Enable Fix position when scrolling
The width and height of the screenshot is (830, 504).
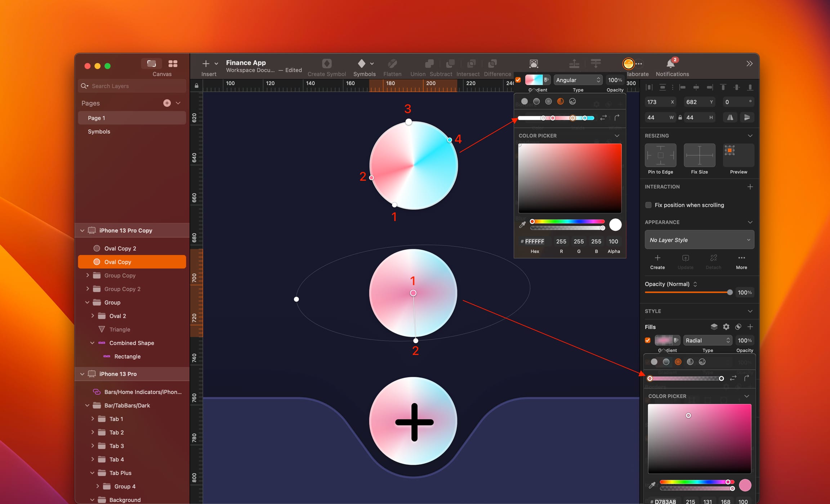pos(648,205)
